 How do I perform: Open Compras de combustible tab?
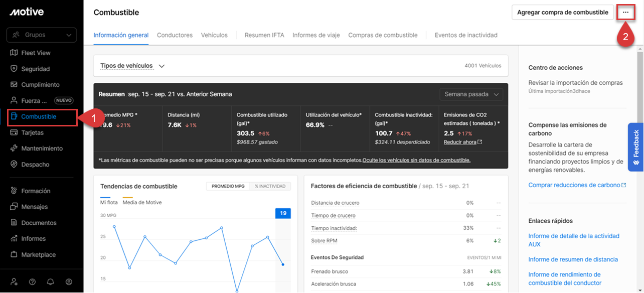click(383, 35)
